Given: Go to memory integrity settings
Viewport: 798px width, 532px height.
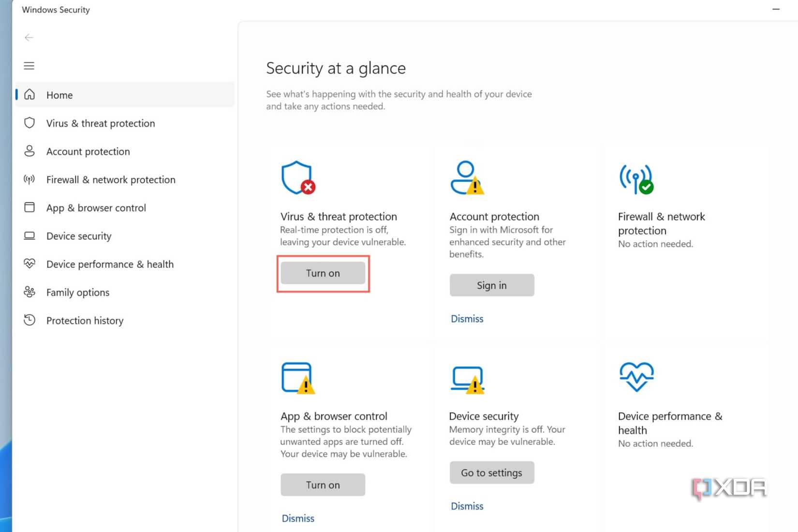Looking at the screenshot, I should [491, 473].
